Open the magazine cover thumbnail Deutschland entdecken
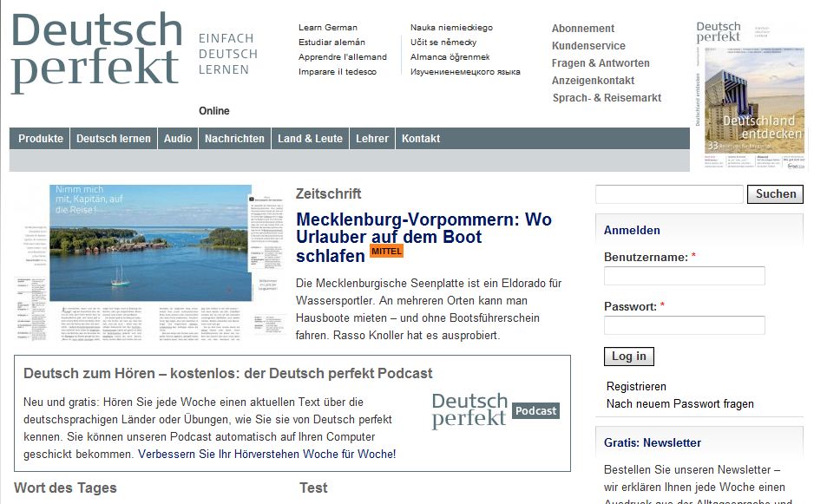The image size is (814, 504). (749, 95)
